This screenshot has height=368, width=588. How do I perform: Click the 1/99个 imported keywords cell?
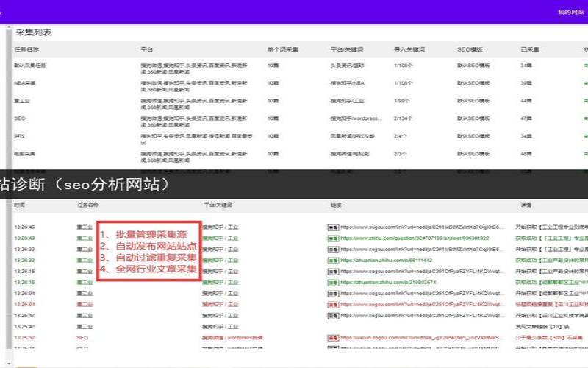[401, 101]
